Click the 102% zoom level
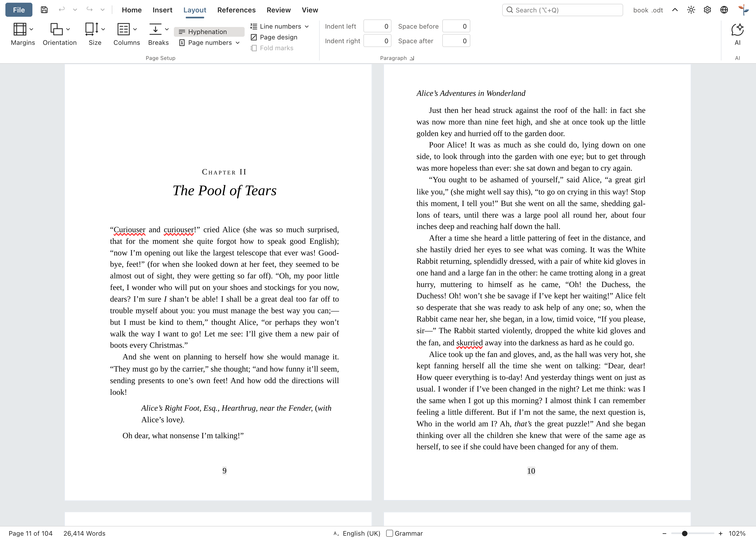Image resolution: width=756 pixels, height=540 pixels. click(737, 533)
